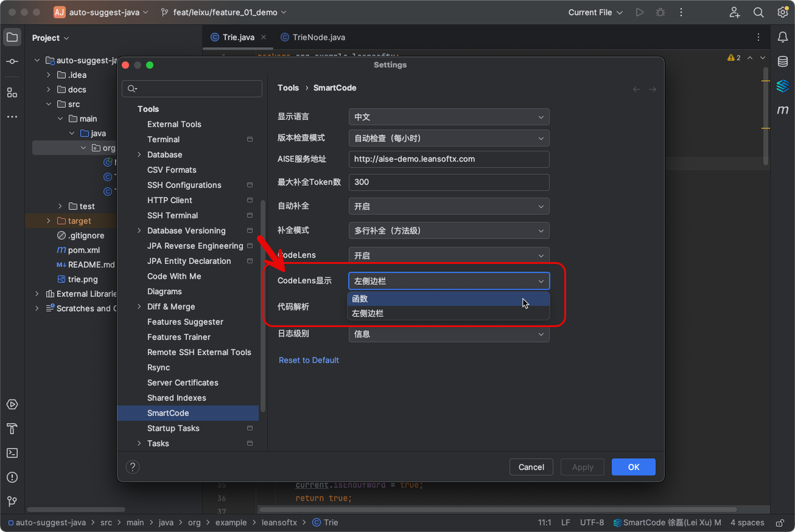Screen dimensions: 795x532
Task: Open the 显示语言 dropdown
Action: point(449,117)
